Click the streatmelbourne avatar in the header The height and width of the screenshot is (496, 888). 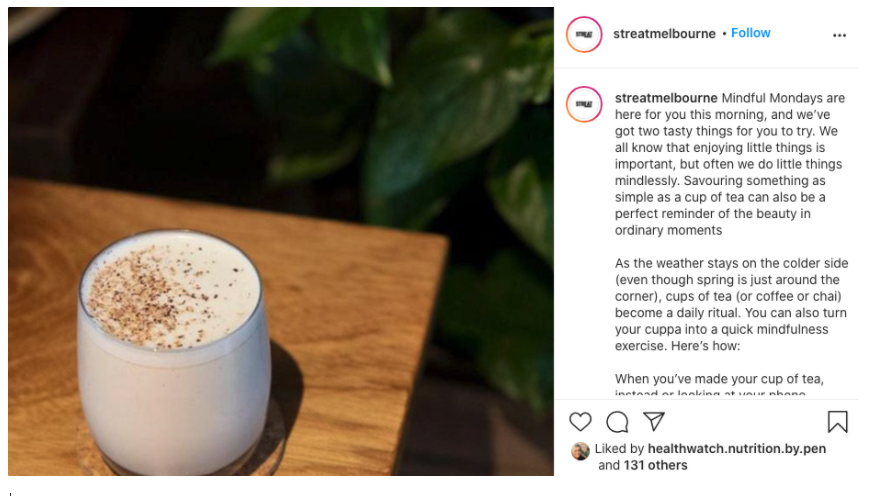coord(584,35)
